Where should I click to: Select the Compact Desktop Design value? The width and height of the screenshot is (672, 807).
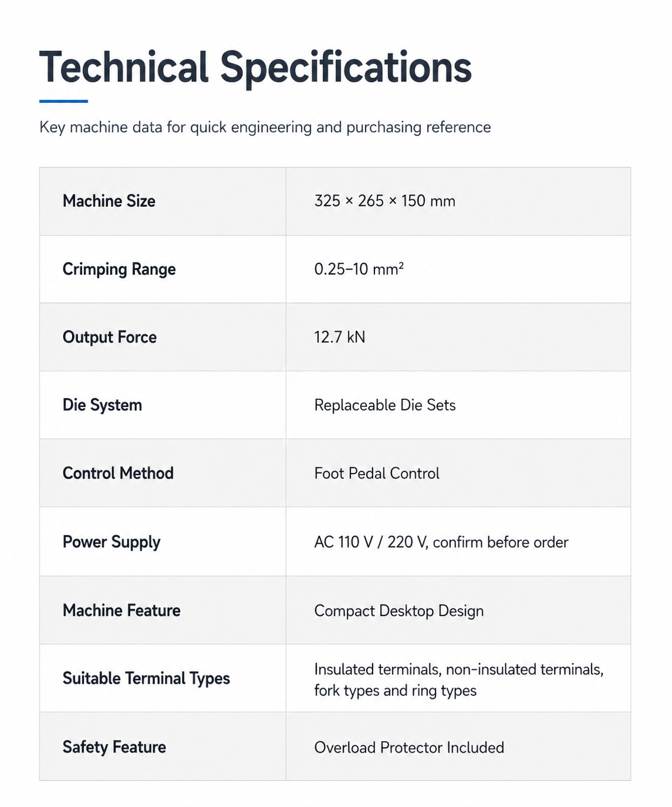[399, 611]
